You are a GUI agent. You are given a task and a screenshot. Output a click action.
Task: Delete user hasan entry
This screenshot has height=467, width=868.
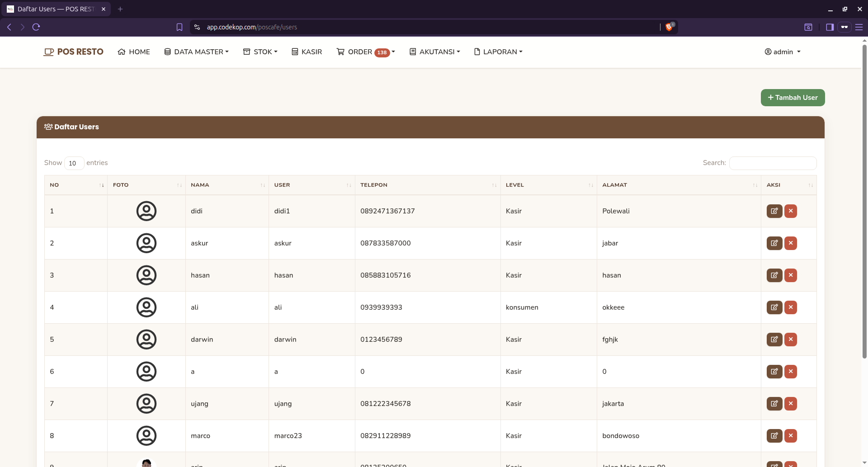790,275
